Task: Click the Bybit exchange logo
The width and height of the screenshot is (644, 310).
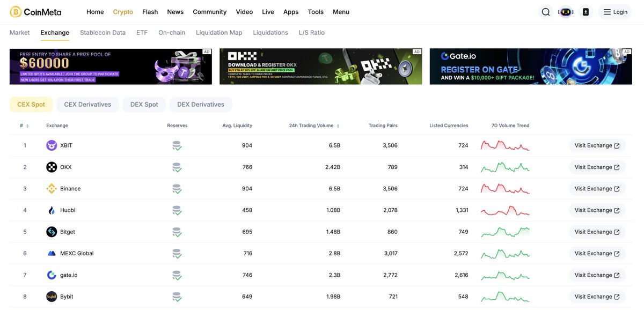Action: click(x=52, y=297)
